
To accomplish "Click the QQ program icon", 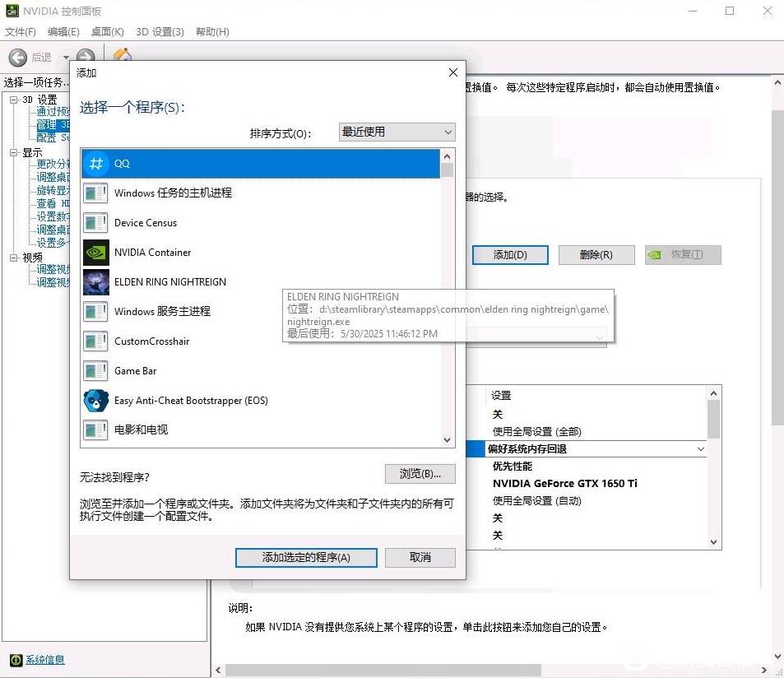I will coord(95,164).
